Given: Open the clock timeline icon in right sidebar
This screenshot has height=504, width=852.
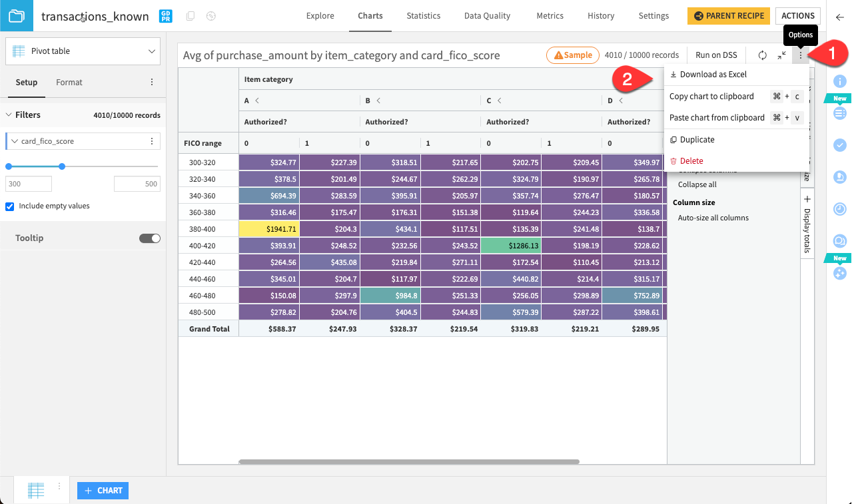Looking at the screenshot, I should coord(840,208).
